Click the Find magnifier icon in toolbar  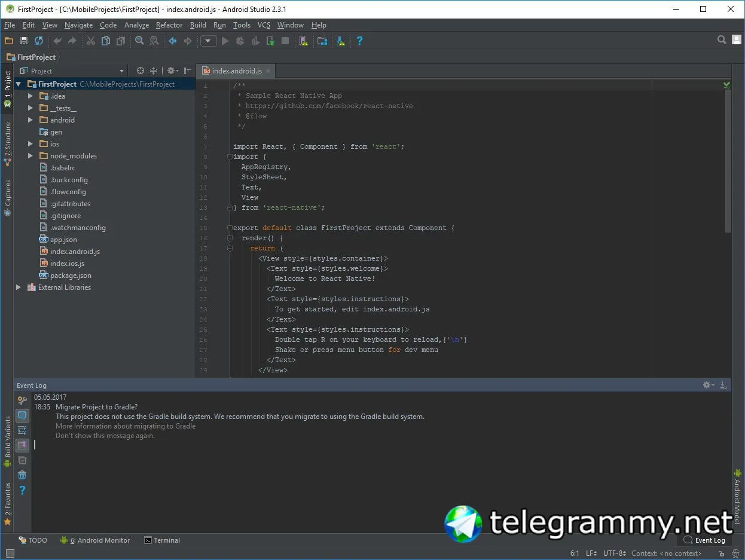pyautogui.click(x=139, y=41)
